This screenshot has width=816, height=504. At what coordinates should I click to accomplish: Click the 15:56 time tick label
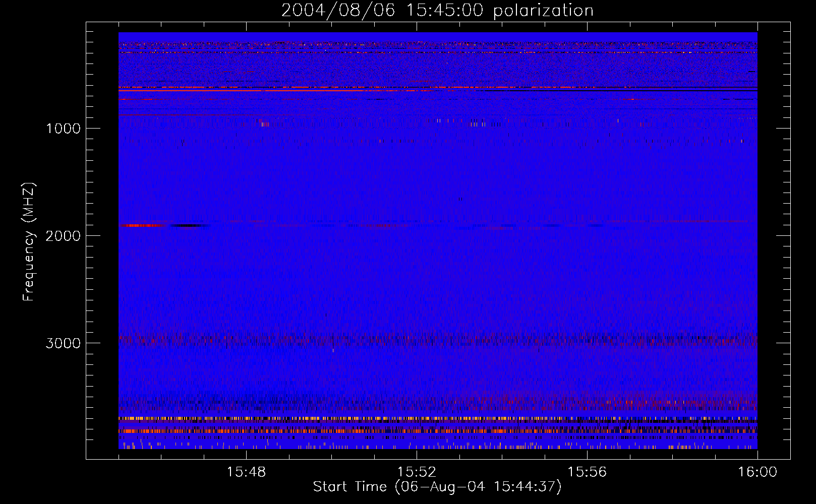point(587,472)
